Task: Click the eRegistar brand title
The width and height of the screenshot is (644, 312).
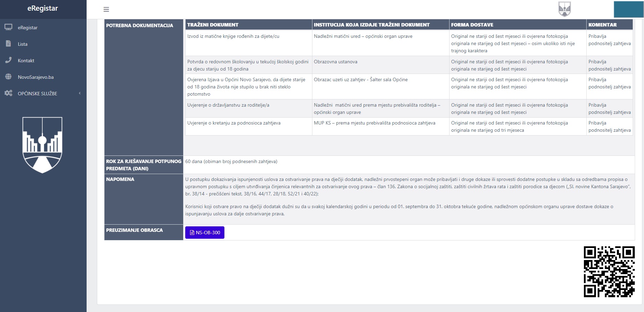Action: point(43,8)
